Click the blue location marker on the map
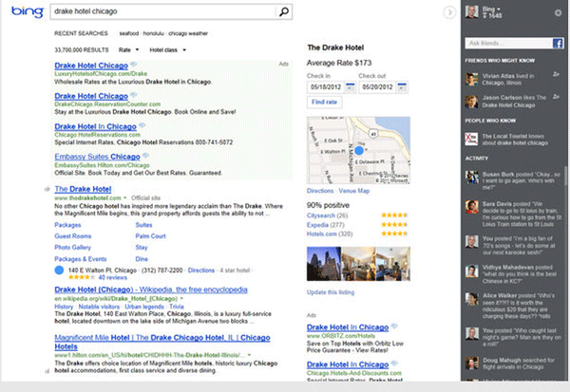Viewport: 570px width, 392px height. [x=359, y=150]
